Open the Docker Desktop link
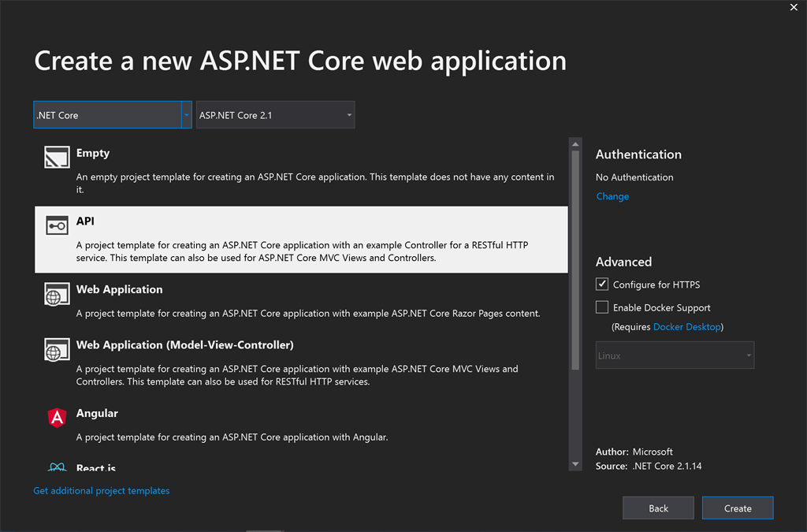The width and height of the screenshot is (807, 532). tap(687, 326)
